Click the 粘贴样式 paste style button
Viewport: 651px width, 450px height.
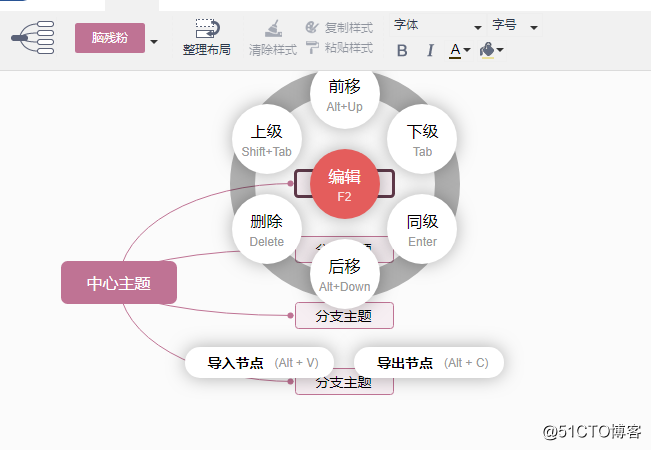pos(339,48)
